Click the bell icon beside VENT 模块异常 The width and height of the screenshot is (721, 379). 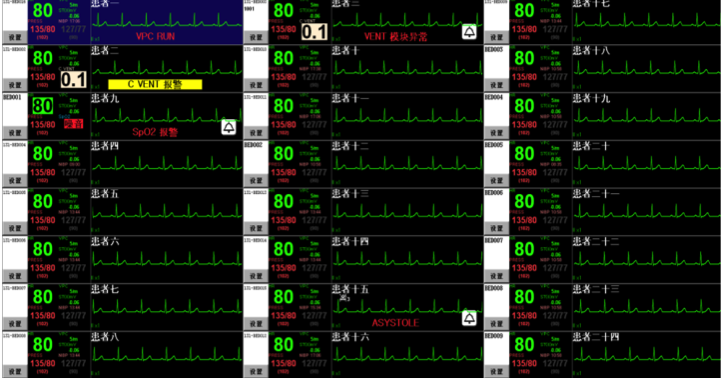point(469,32)
